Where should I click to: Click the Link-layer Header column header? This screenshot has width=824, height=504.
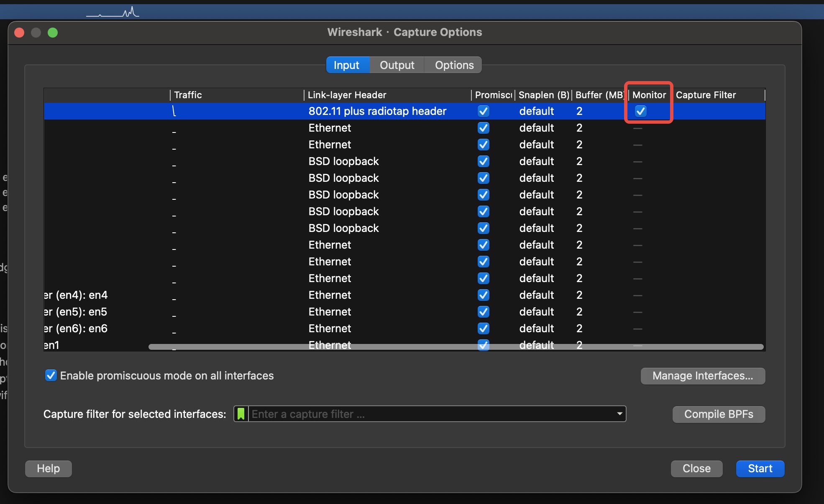(347, 95)
